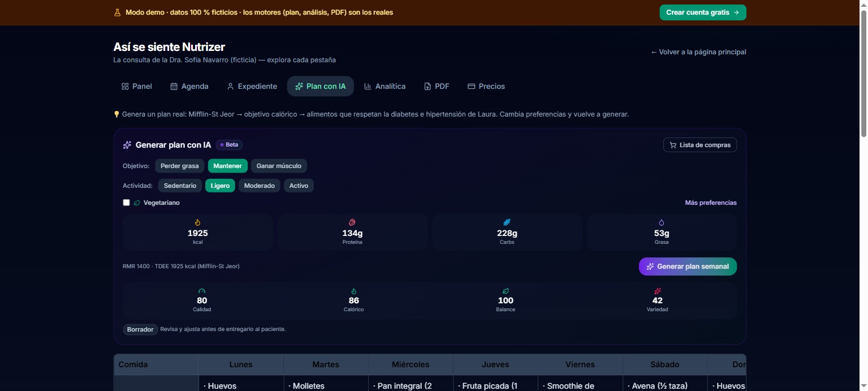The image size is (868, 391).
Task: Click the Plan con IA sparkle icon
Action: [299, 87]
